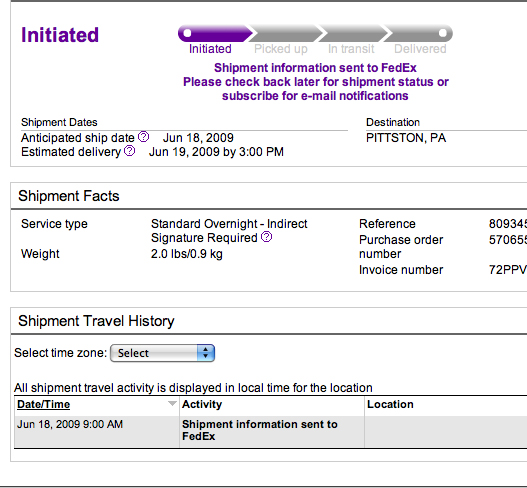Screen dimensions: 527x488
Task: Click the 'Shipment information sent to FedEx' activity
Action: point(259,430)
